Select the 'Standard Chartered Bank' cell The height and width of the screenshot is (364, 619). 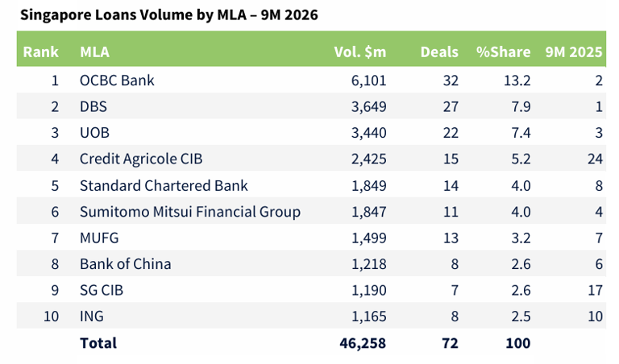[164, 185]
